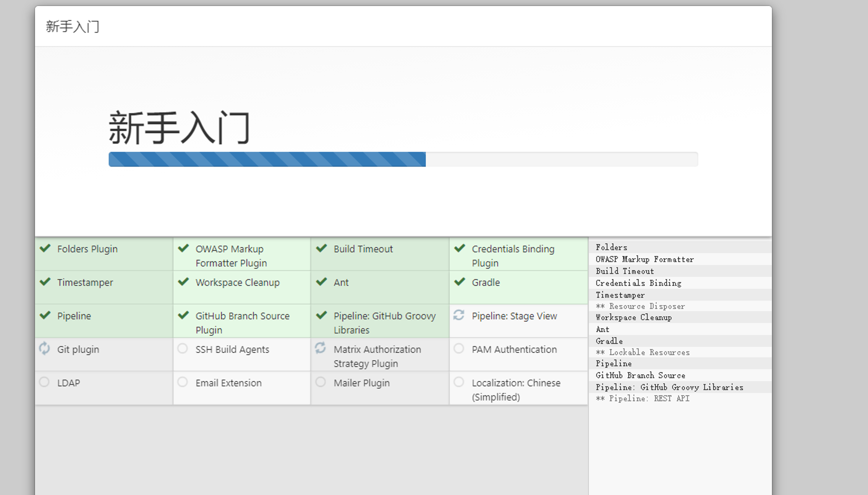Click the checkmark next to OWASP Markup Formatter Plugin

(184, 248)
